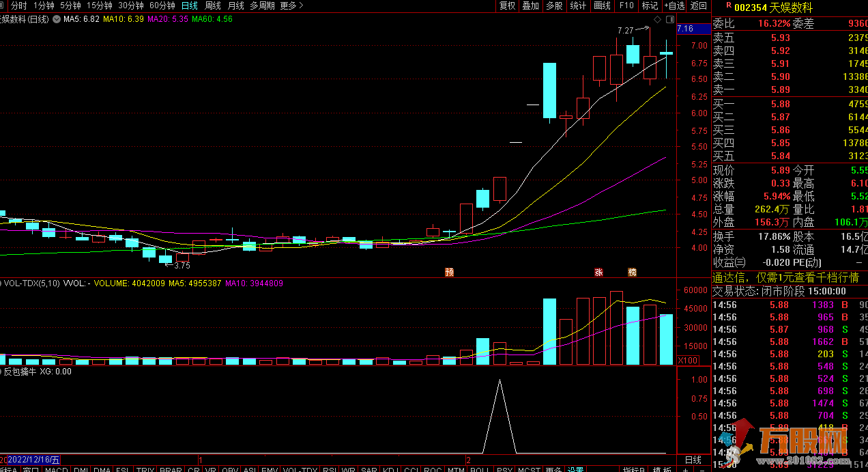The height and width of the screenshot is (472, 868).
Task: Select the BOLL indicator tab
Action: [x=480, y=471]
